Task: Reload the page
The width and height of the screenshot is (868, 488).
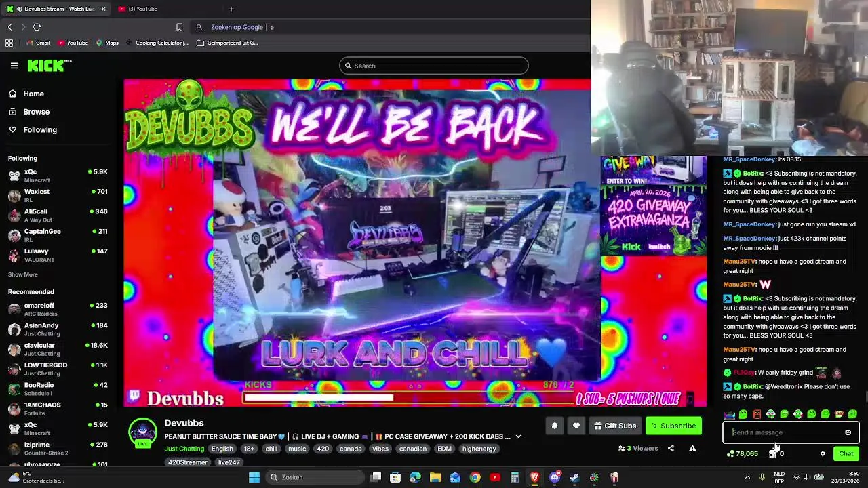Action: coord(37,27)
